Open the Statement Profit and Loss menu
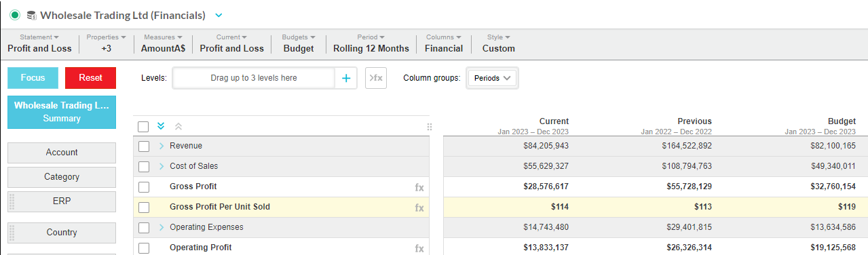Viewport: 868px width, 255px height. tap(39, 43)
